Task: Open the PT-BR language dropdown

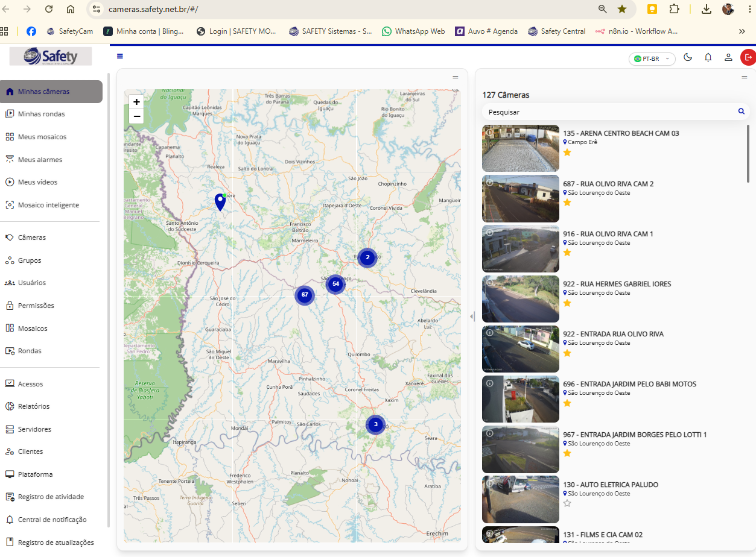Action: (652, 58)
